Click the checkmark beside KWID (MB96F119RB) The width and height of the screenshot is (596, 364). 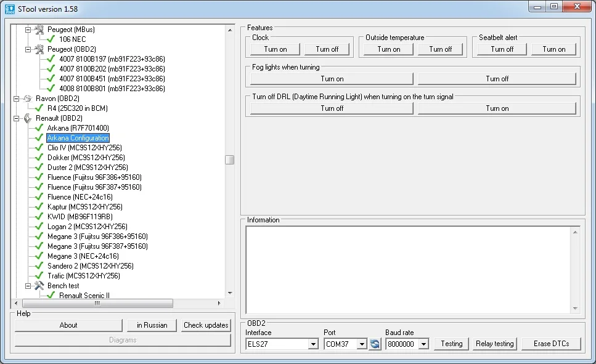pyautogui.click(x=39, y=217)
